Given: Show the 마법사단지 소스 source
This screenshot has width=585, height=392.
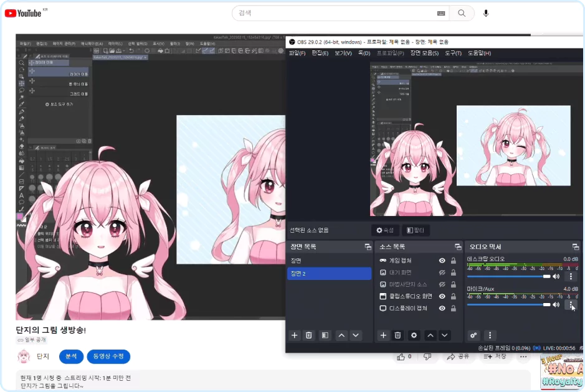Looking at the screenshot, I should click(442, 284).
